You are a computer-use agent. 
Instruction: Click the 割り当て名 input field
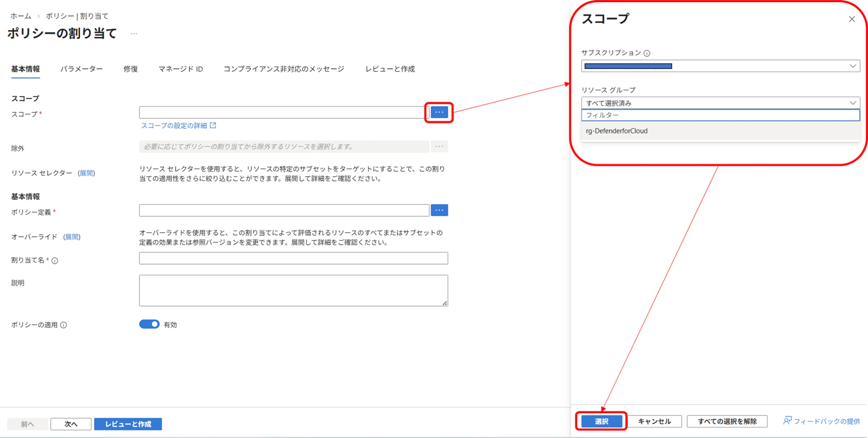[x=293, y=258]
